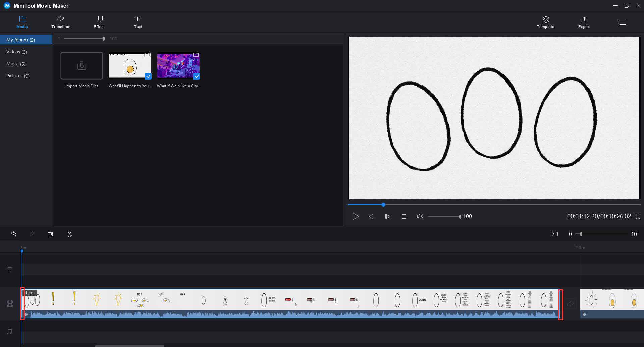Click the fit-timeline-to-window zoom icon
The image size is (644, 347).
coord(555,234)
